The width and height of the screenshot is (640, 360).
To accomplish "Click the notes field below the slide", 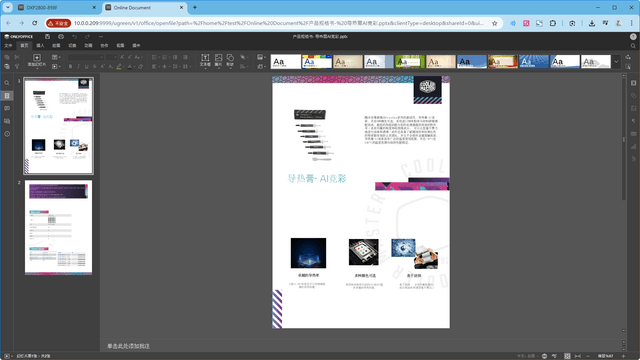I will [x=361, y=346].
